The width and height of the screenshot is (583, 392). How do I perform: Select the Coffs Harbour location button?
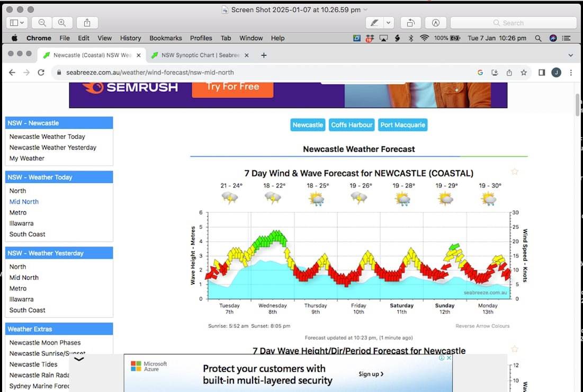352,125
